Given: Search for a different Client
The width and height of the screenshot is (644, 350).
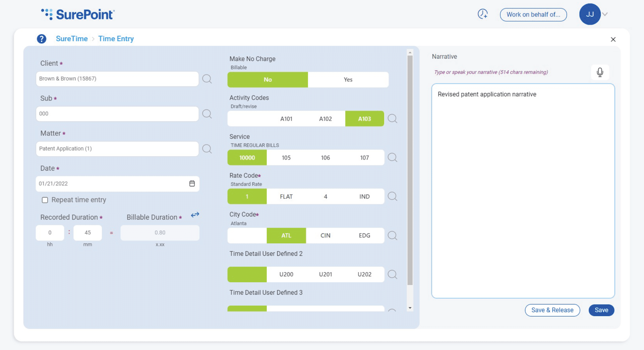Looking at the screenshot, I should pyautogui.click(x=207, y=79).
